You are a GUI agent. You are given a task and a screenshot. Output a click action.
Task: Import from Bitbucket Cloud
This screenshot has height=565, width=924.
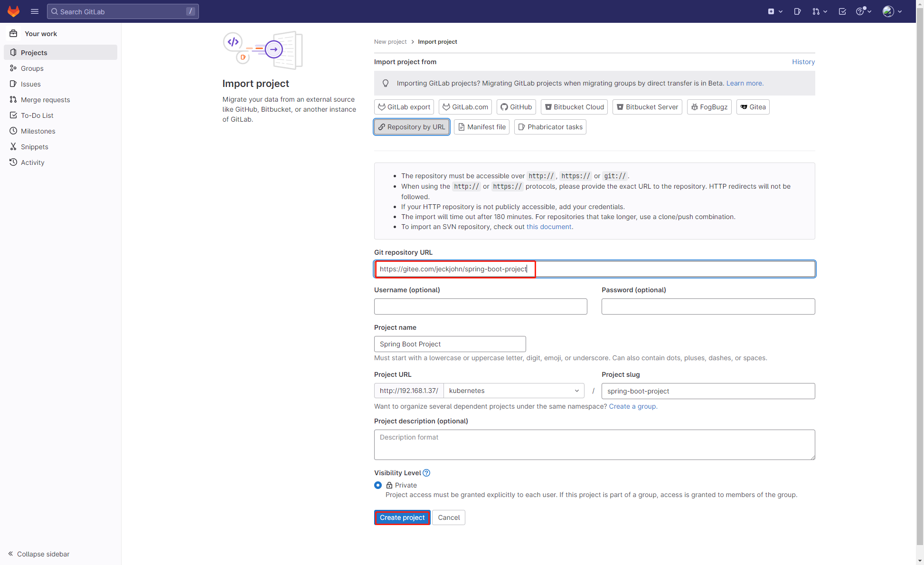[575, 107]
